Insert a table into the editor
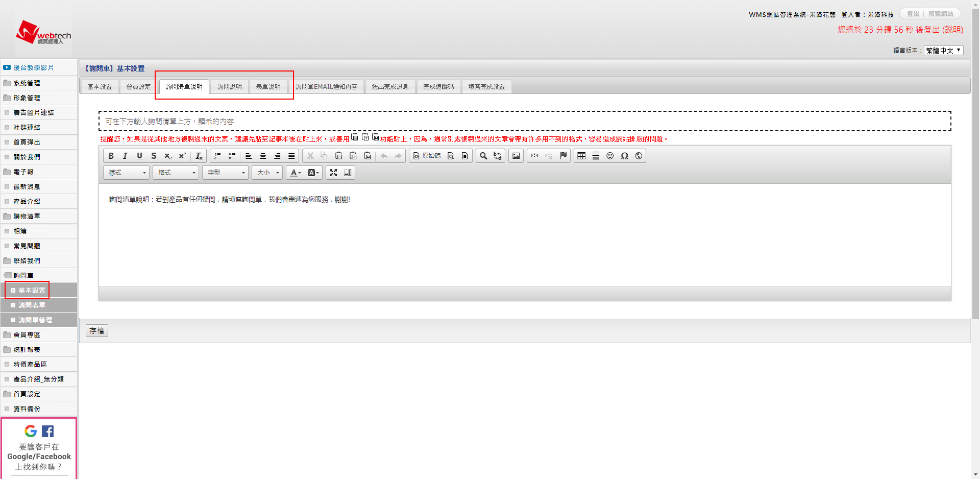 click(x=581, y=156)
